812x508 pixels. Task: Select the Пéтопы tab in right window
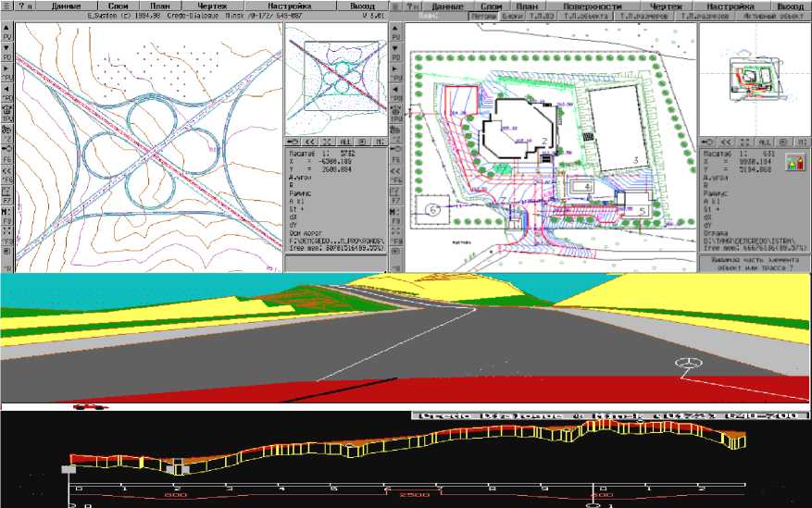click(483, 17)
